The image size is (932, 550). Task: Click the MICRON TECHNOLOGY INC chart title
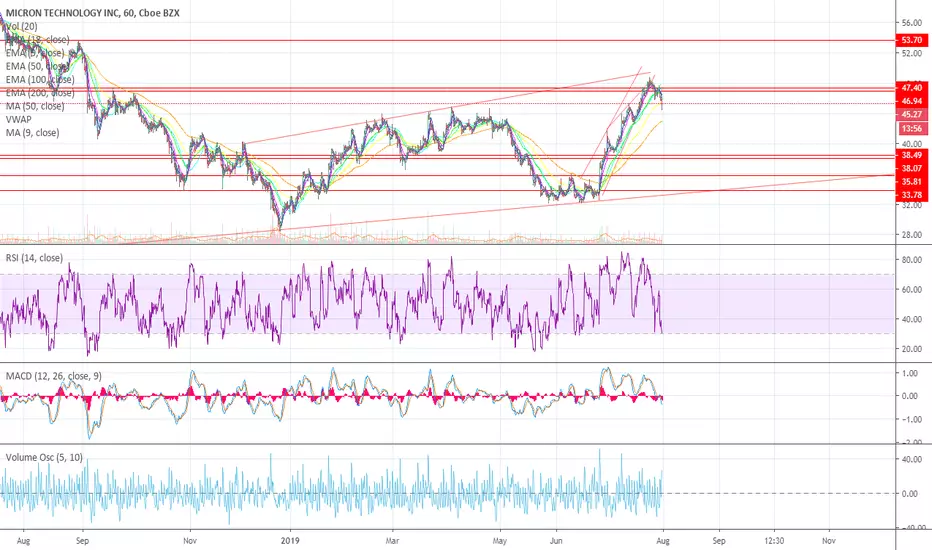click(93, 13)
